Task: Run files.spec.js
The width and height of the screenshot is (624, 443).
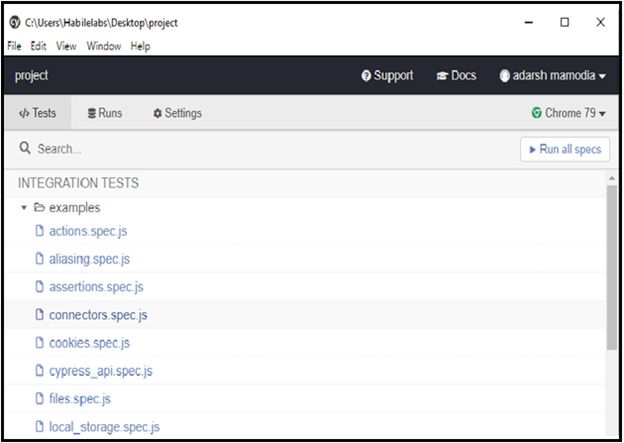Action: pyautogui.click(x=80, y=398)
